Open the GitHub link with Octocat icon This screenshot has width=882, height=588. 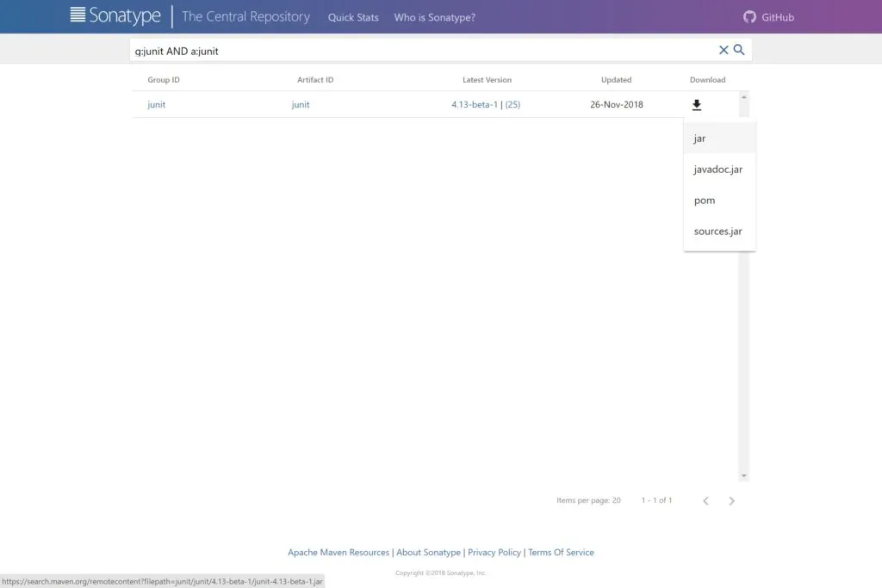pos(768,17)
